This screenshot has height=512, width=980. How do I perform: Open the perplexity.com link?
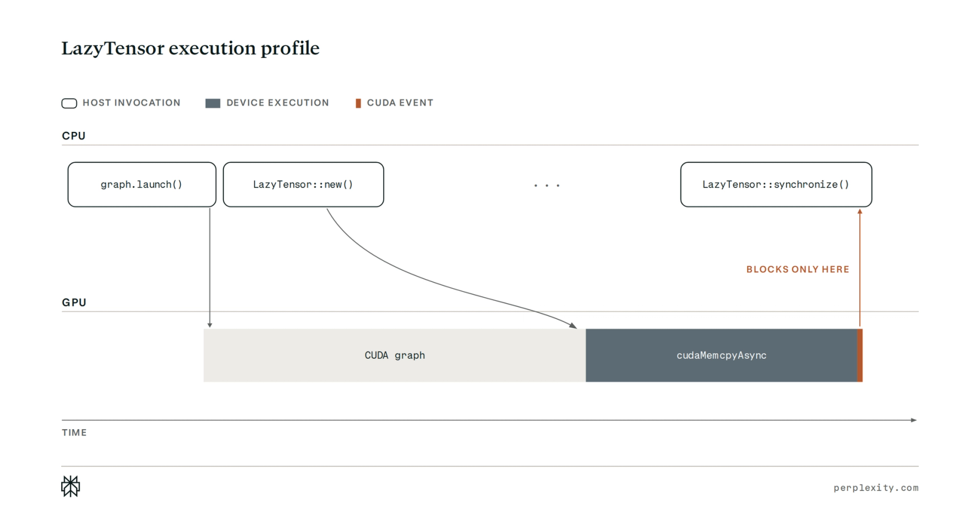[876, 488]
